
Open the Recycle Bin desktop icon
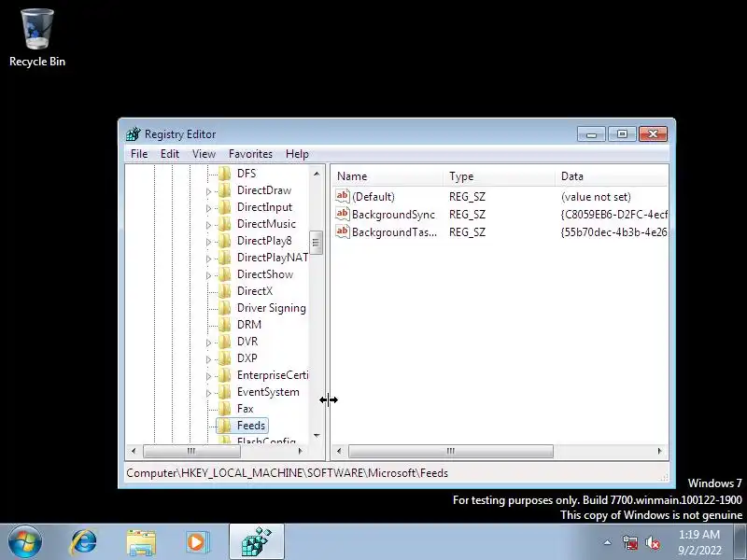37,38
